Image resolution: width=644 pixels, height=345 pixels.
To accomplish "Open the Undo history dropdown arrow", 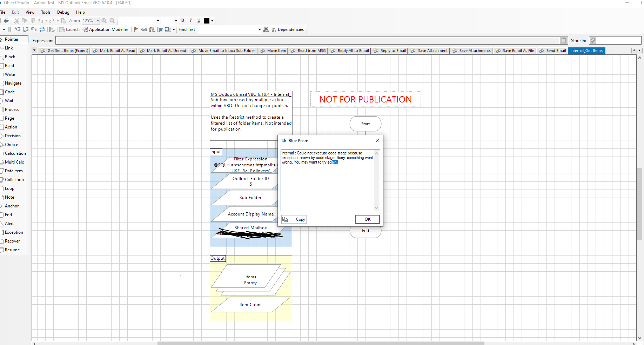I will click(x=46, y=21).
